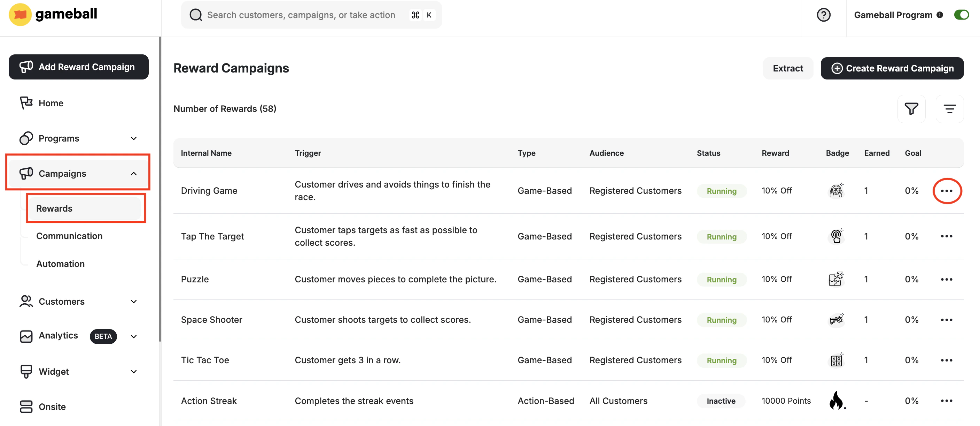Image resolution: width=980 pixels, height=426 pixels.
Task: Select the Automation submenu item
Action: (x=61, y=264)
